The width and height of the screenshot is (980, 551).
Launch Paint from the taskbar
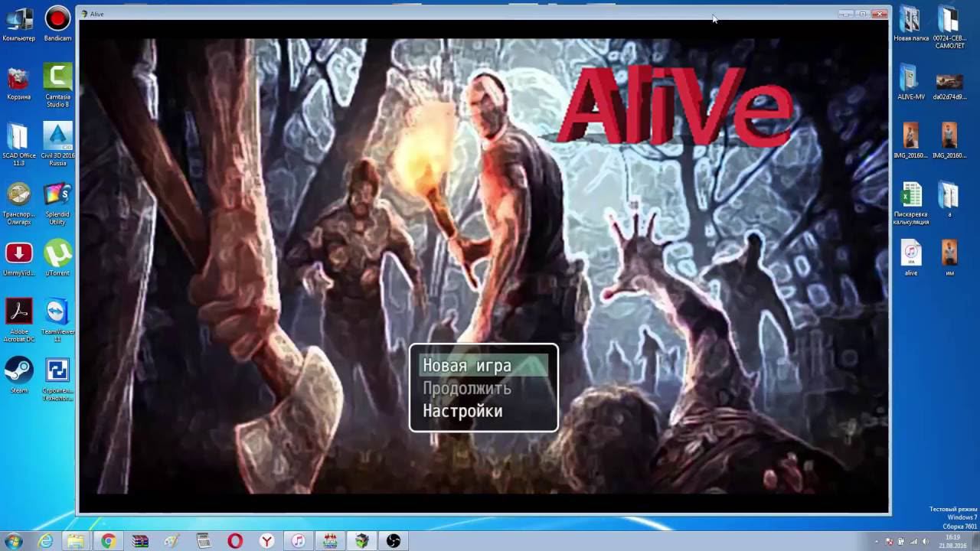(x=171, y=541)
